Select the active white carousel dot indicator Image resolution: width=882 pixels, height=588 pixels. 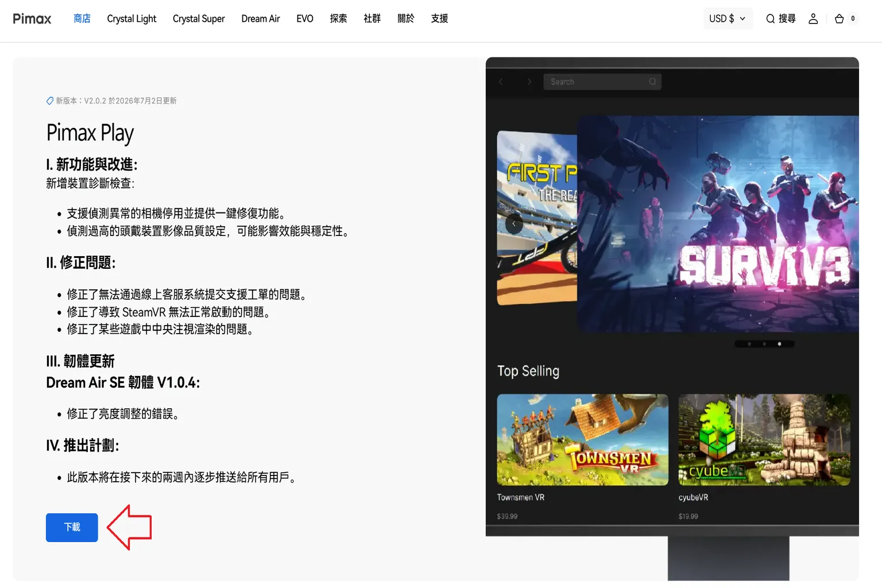(x=779, y=344)
